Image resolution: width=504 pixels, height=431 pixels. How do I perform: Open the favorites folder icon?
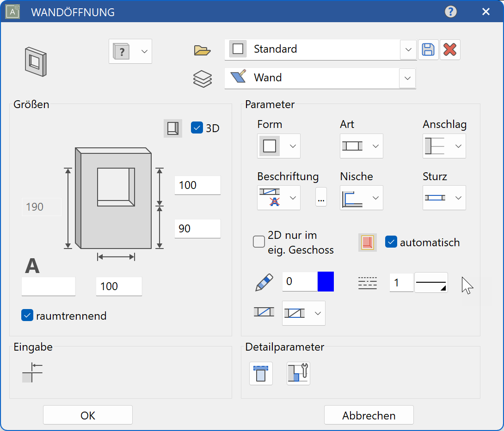[202, 50]
